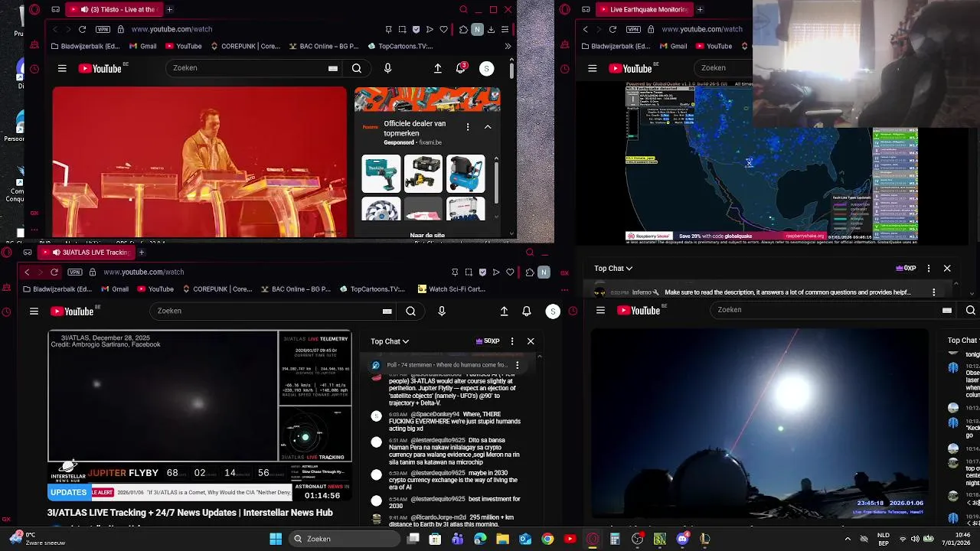Screen dimensions: 980x551
Task: Click YouTube logo in telescope window
Action: [x=638, y=310]
